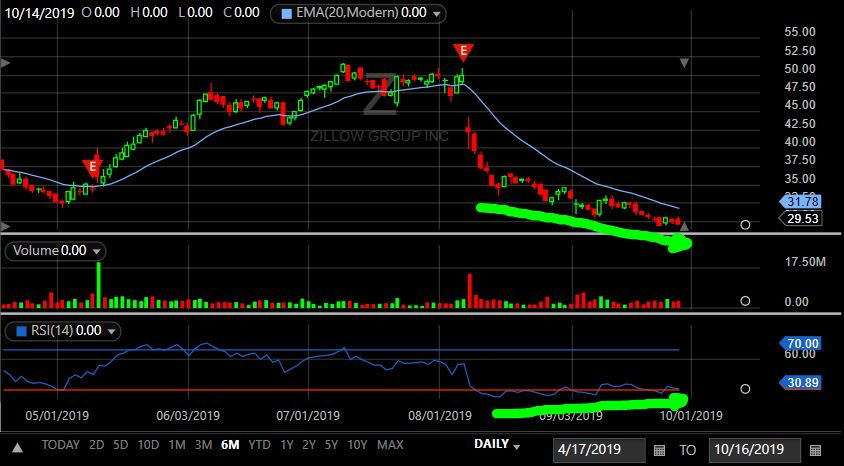This screenshot has width=844, height=466.
Task: Click the start date field 4/17/2019
Action: point(599,450)
